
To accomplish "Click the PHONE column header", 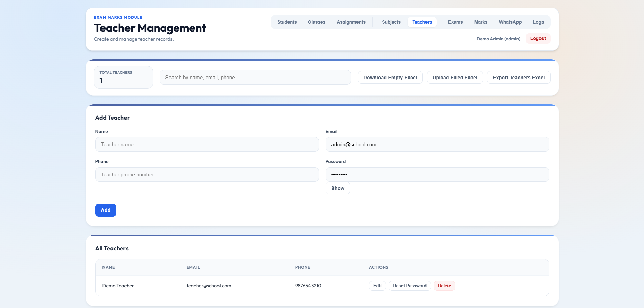I will coord(302,267).
